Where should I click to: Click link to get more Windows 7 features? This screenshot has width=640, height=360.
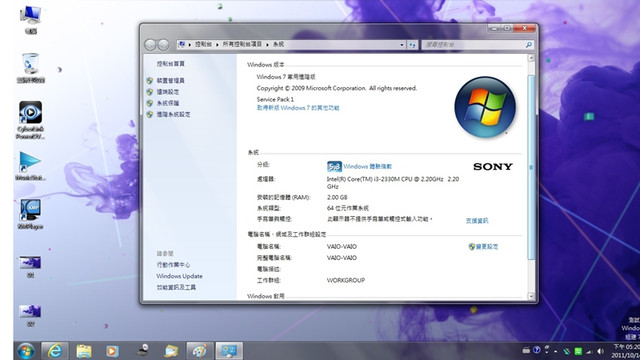[x=298, y=108]
